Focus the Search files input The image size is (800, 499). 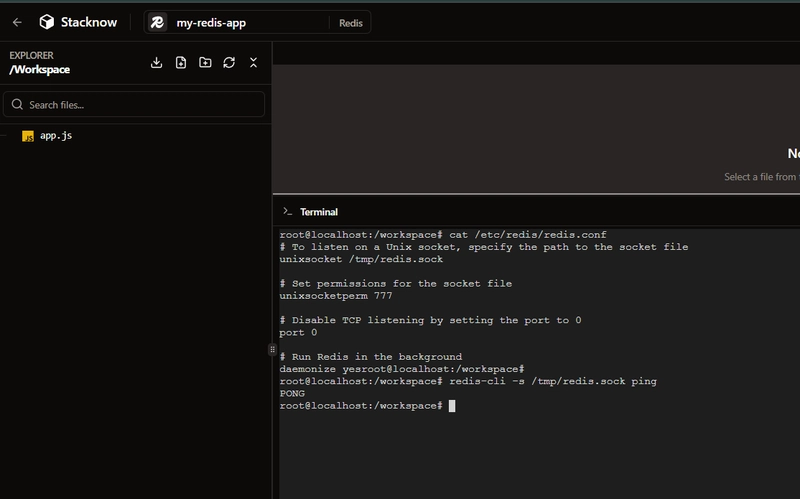pos(140,104)
